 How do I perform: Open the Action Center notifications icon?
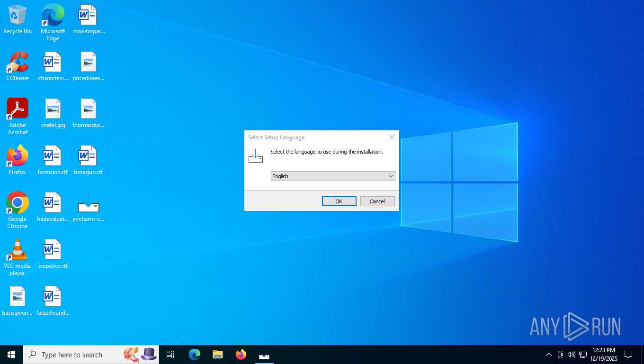point(629,355)
